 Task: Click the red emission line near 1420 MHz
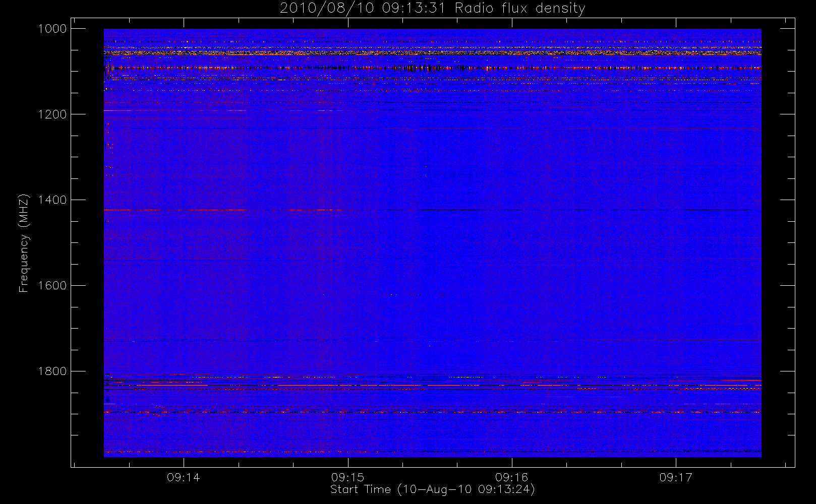[223, 210]
